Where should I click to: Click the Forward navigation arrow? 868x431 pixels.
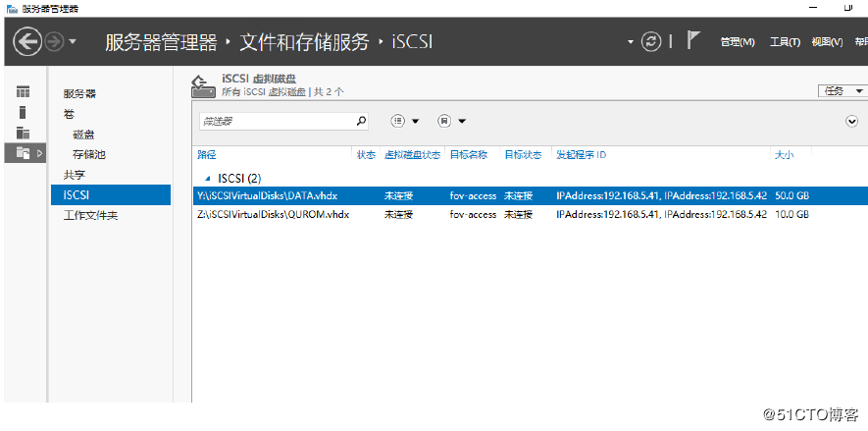pos(54,42)
